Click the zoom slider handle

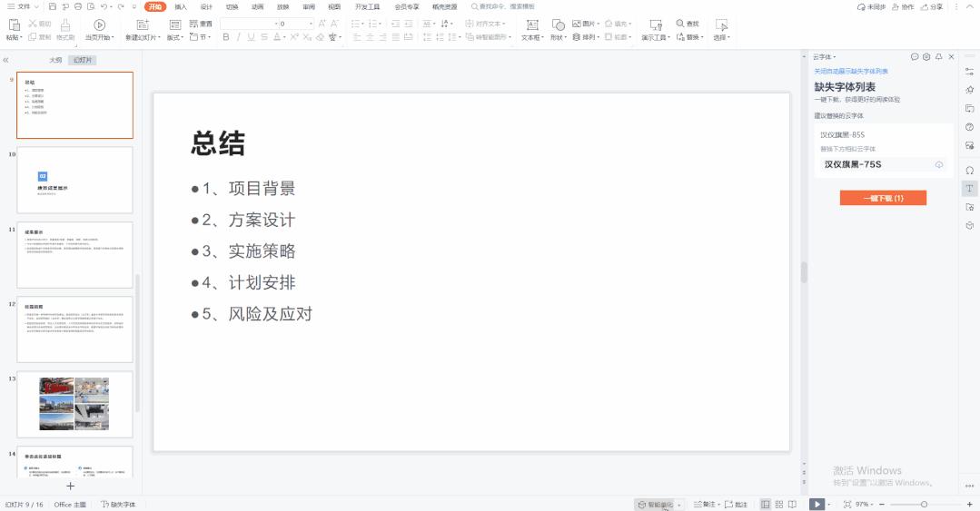(924, 504)
